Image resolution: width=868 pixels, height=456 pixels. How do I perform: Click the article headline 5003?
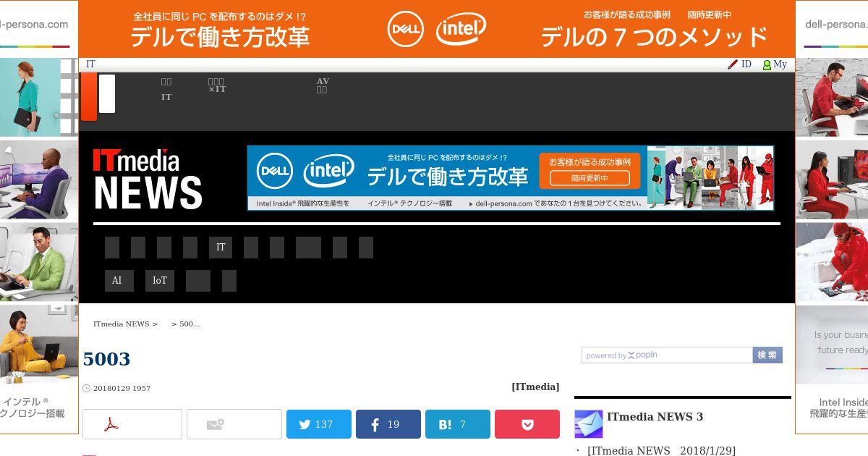click(106, 359)
